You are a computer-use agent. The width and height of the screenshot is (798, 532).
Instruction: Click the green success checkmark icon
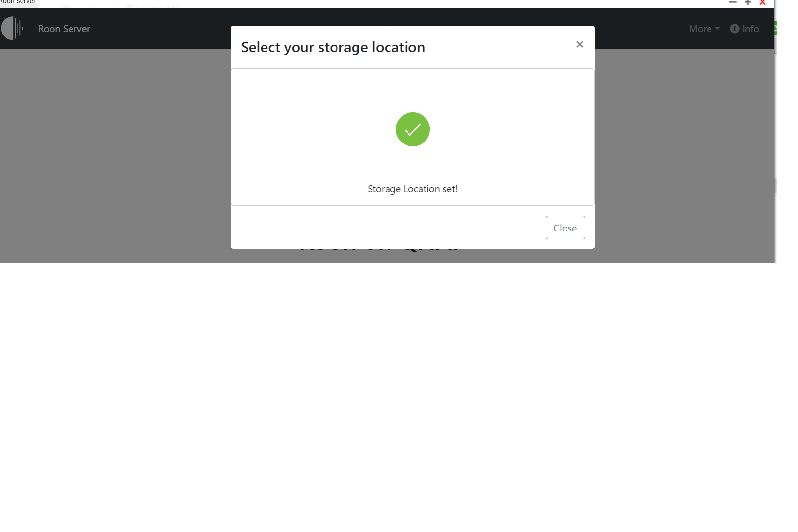(x=412, y=129)
